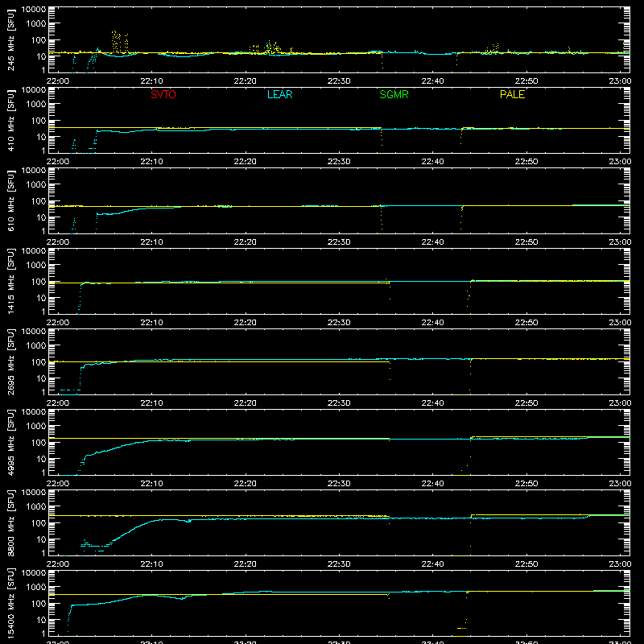The image size is (644, 644).
Task: Click 22:40 tick under the 8800 MHz plot
Action: (432, 564)
